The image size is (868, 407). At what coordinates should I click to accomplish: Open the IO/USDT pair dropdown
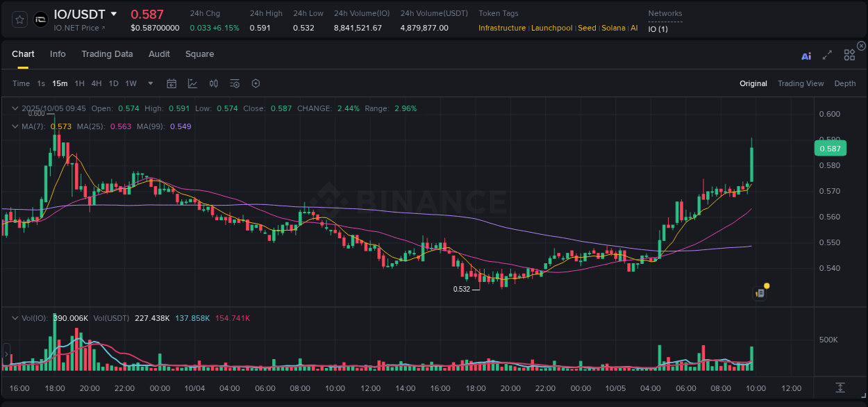113,13
